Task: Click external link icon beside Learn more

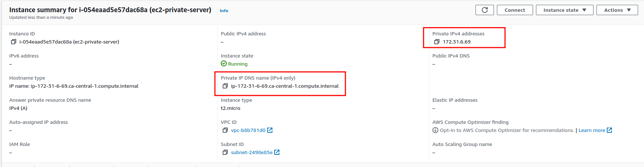Action: 609,130
